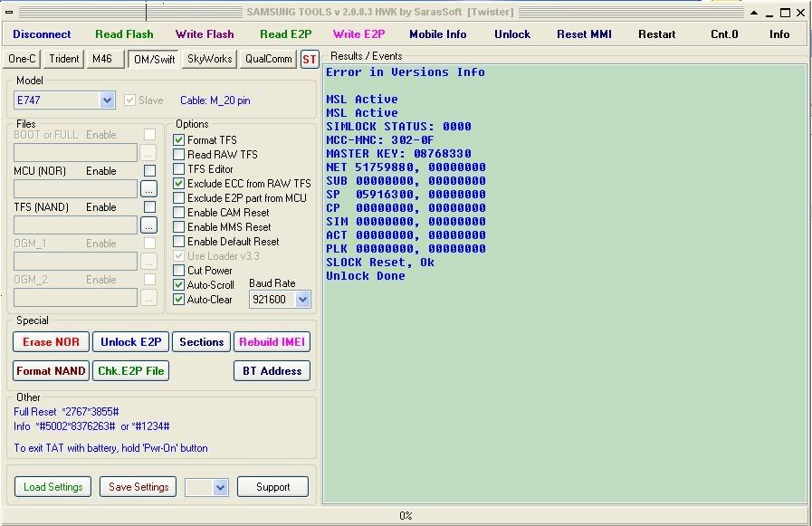Enable Read RAW TFS option
812x526 pixels.
(x=178, y=154)
